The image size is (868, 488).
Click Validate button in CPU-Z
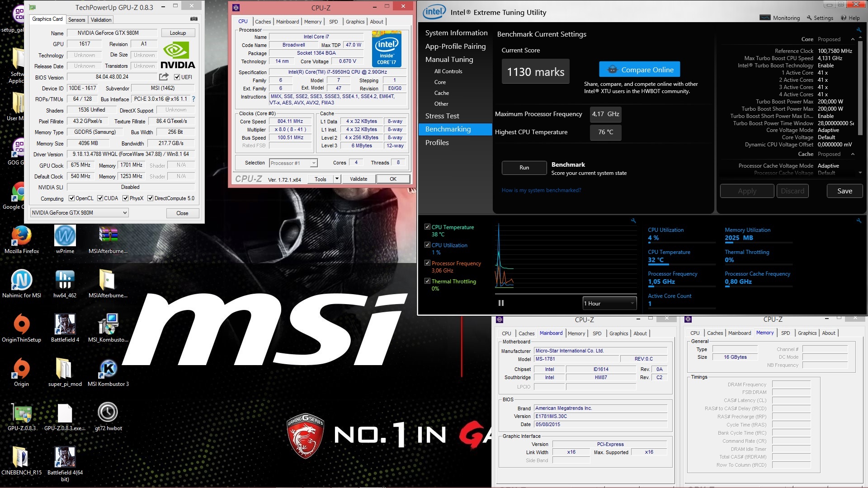click(x=359, y=179)
